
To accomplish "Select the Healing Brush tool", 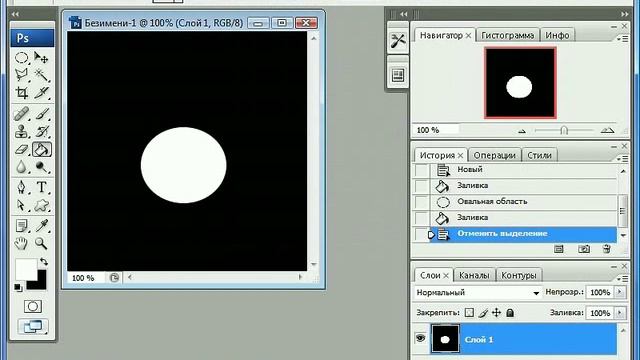I will point(22,114).
